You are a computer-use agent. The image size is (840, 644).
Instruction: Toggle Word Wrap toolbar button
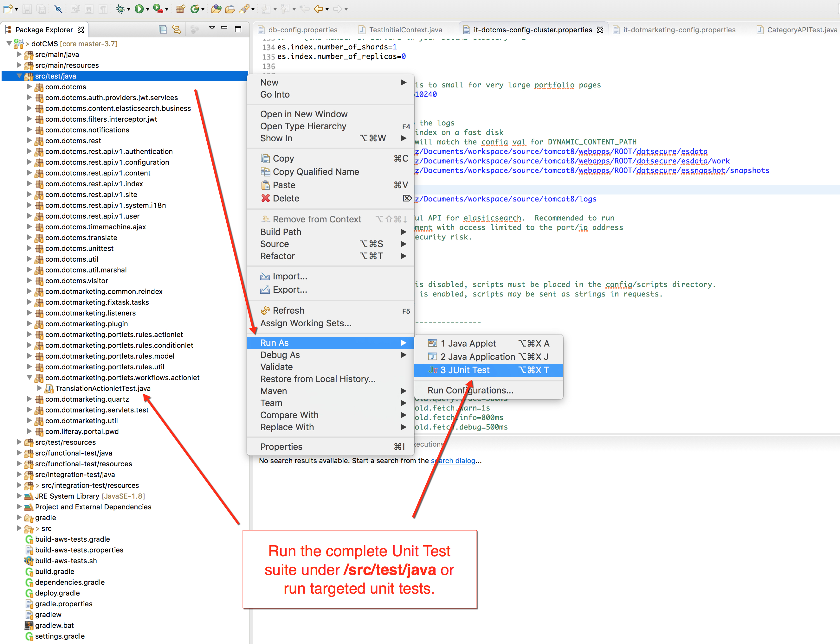(75, 9)
